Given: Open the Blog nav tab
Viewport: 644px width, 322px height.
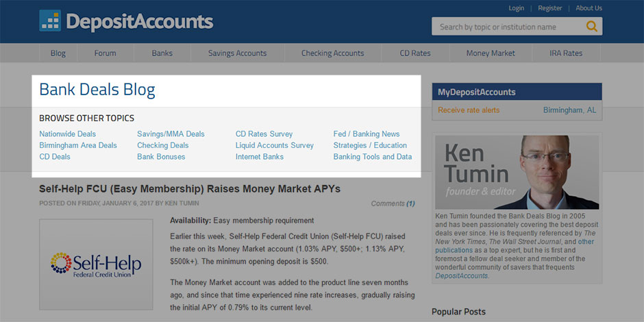Looking at the screenshot, I should click(x=58, y=53).
